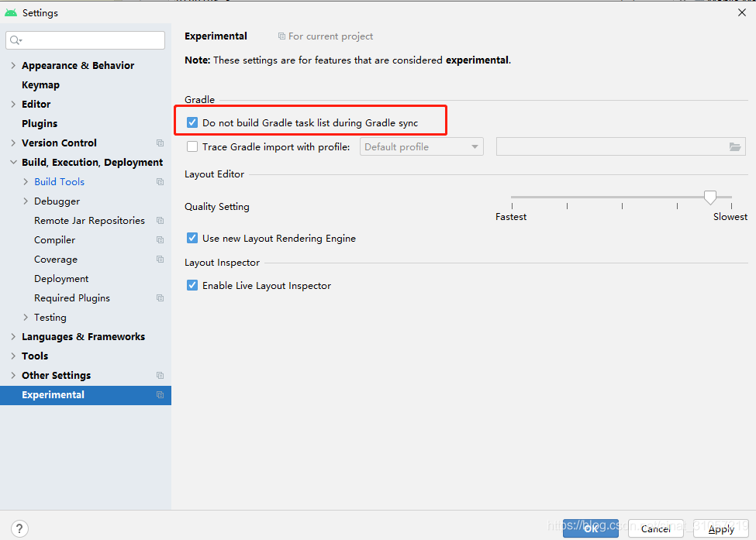The width and height of the screenshot is (756, 540).
Task: Expand Languages & Frameworks section
Action: [13, 337]
